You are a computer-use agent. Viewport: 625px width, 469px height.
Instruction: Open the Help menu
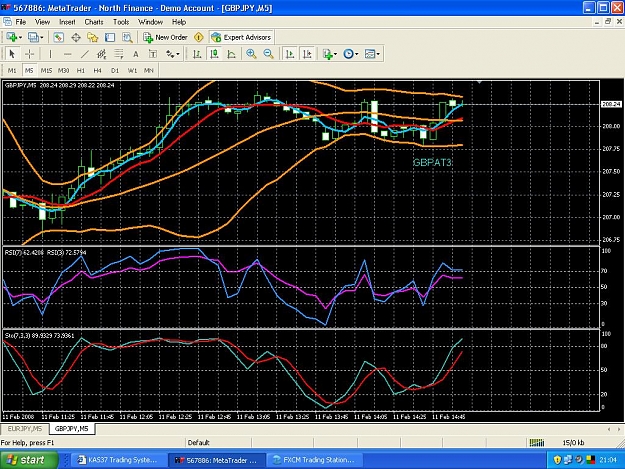[x=179, y=22]
